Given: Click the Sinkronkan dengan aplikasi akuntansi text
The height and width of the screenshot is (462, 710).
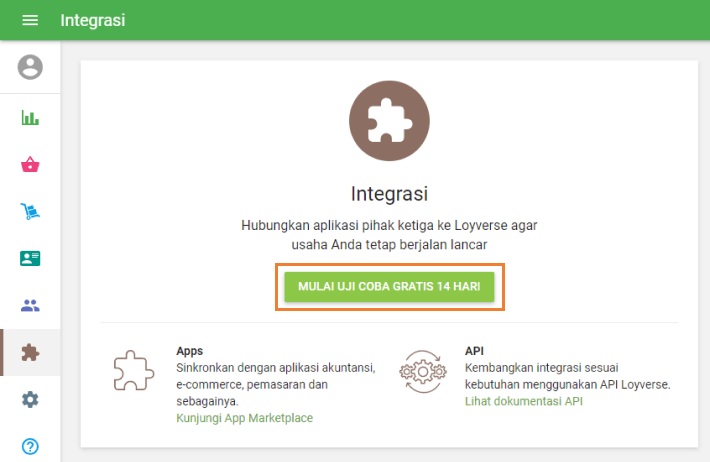Looking at the screenshot, I should tap(276, 384).
